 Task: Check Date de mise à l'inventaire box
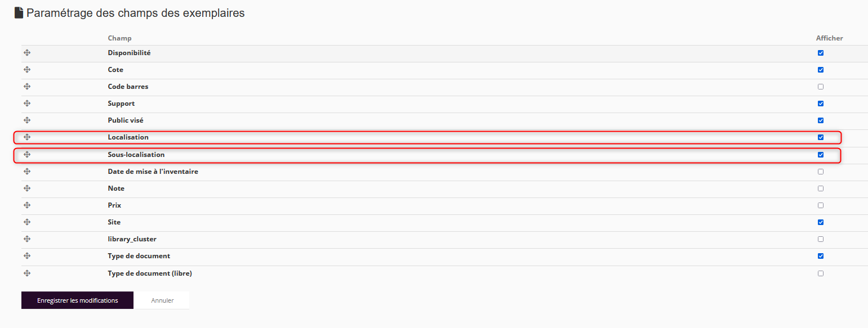click(x=820, y=172)
